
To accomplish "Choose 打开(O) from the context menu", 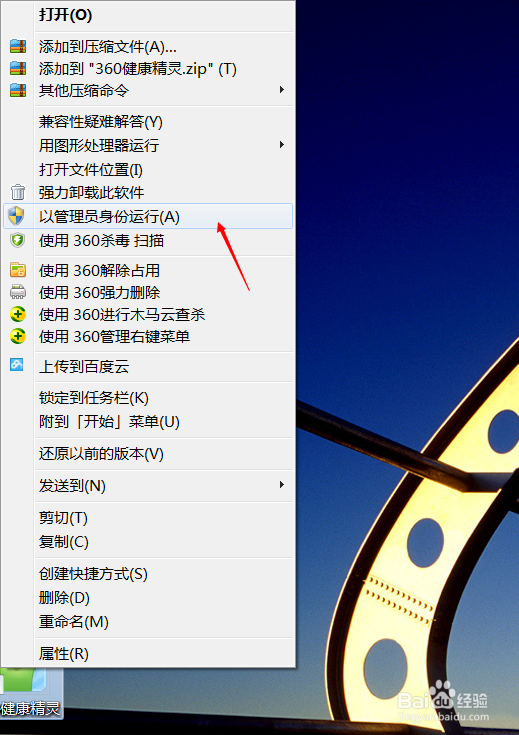I will click(x=148, y=15).
